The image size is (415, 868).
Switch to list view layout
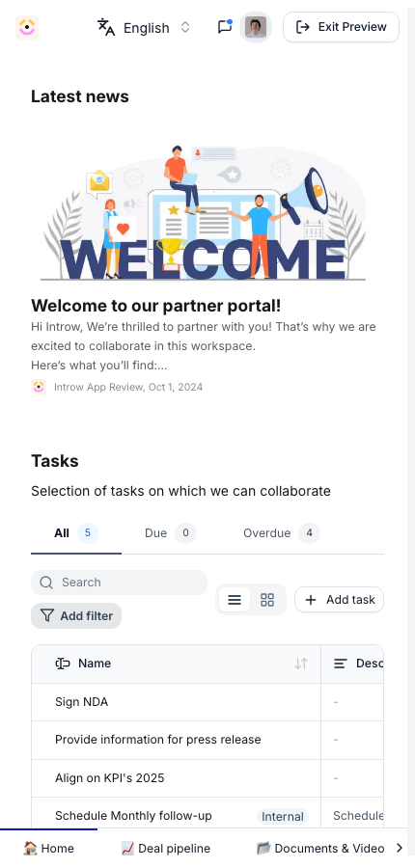click(x=235, y=600)
